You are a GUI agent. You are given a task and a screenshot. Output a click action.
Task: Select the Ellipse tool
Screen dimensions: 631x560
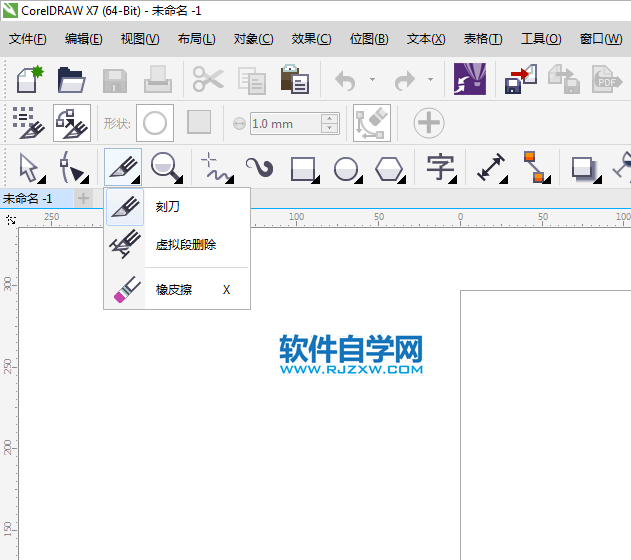pyautogui.click(x=348, y=169)
